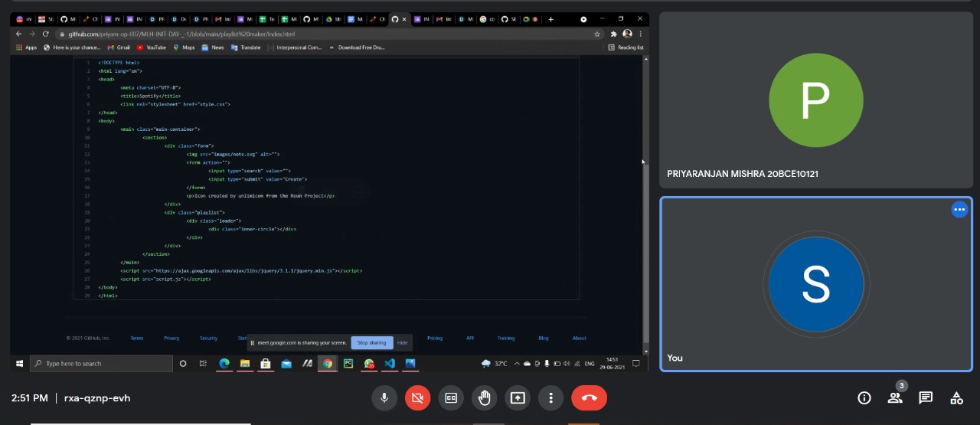980x425 pixels.
Task: Click the GitHub footer Security link
Action: point(208,338)
